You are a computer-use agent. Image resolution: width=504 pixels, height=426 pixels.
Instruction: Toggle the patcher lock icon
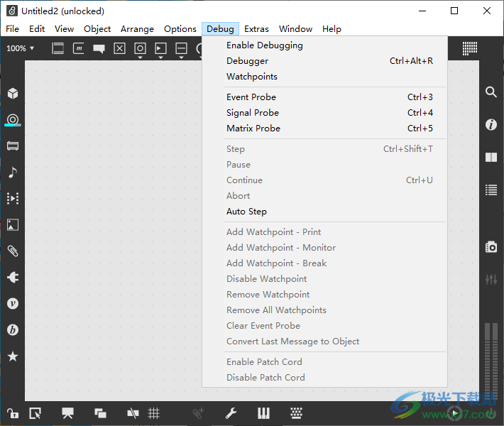click(x=13, y=413)
